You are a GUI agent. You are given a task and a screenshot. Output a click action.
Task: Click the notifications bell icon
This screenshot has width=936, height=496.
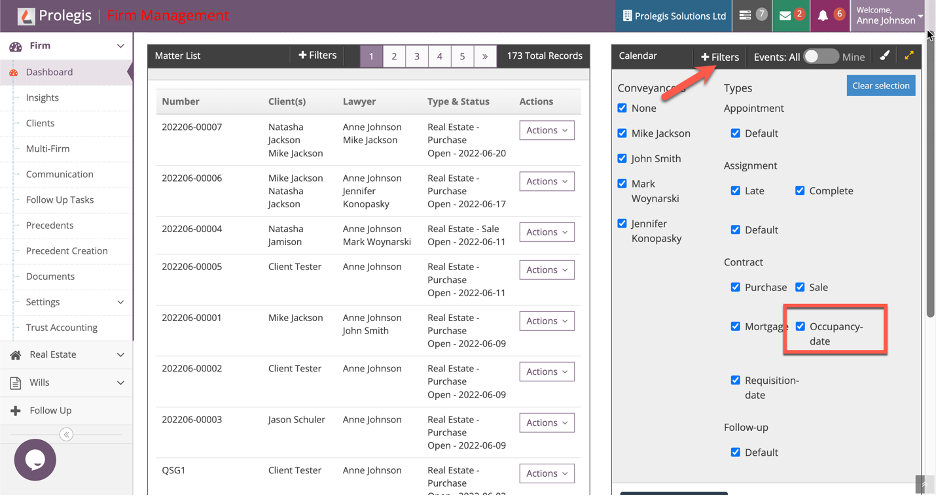[831, 15]
